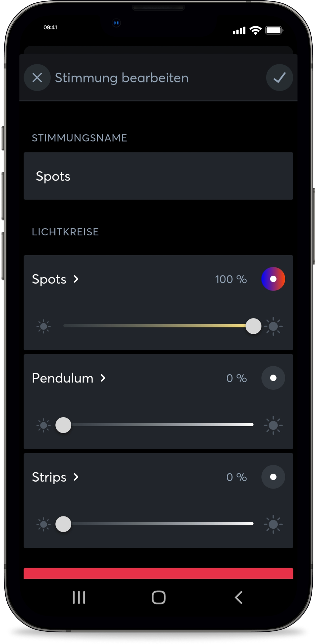Viewport: 317px width, 644px height.
Task: Tap the low brightness sun icon for Spots
Action: tap(43, 326)
